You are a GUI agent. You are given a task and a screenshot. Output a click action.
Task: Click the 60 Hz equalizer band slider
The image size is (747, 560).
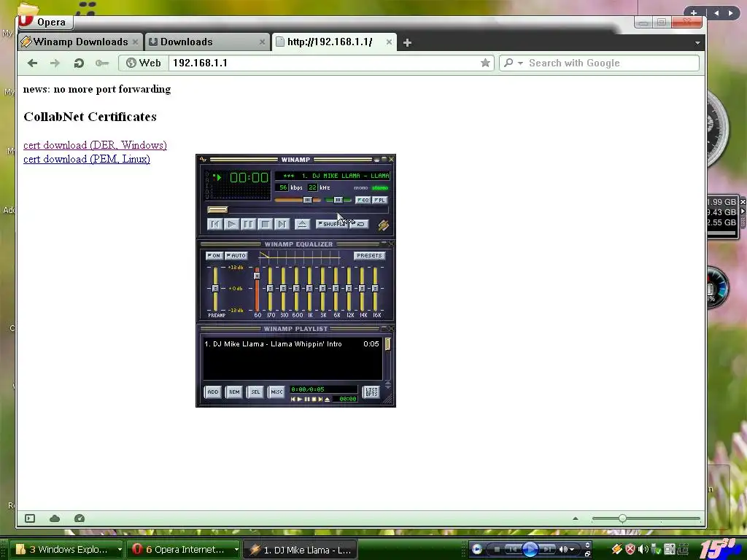(x=258, y=288)
